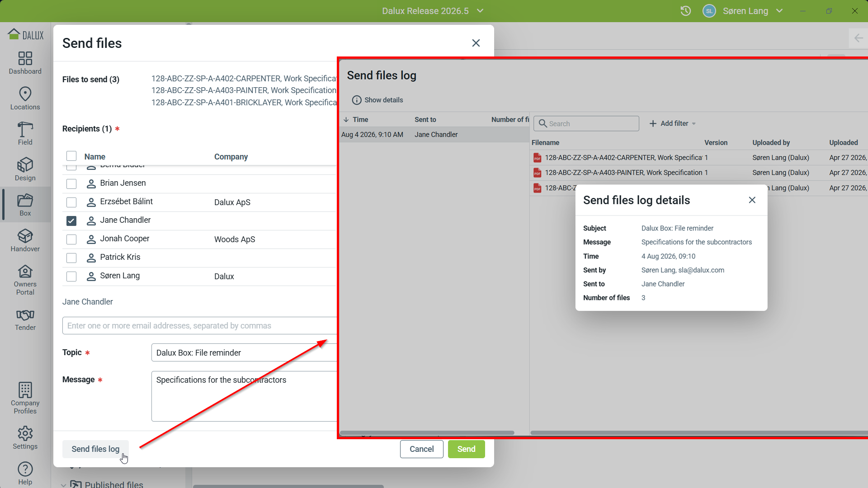Click the Cancel button

point(422,449)
